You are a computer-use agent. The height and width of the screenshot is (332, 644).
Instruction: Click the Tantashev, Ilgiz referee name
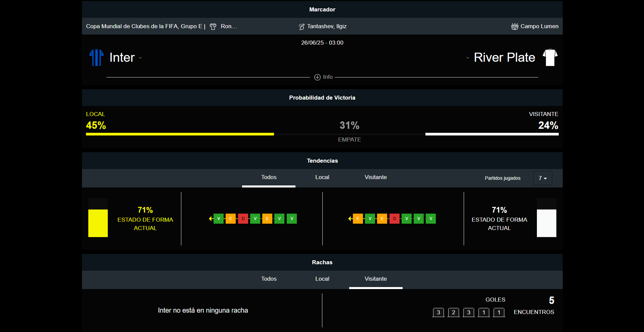(x=327, y=26)
